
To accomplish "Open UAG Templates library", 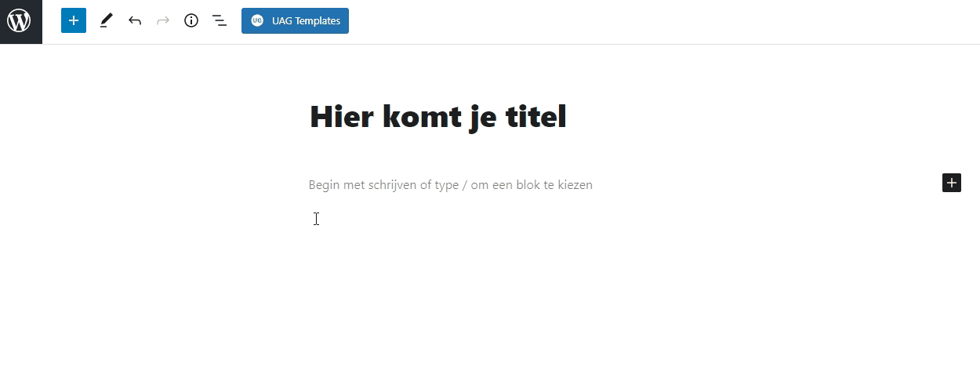I will coord(295,21).
